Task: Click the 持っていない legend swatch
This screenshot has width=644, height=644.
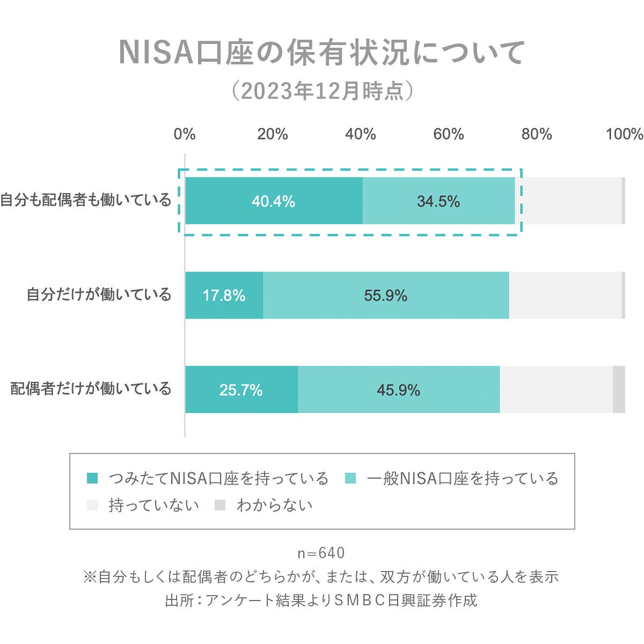Action: (x=92, y=505)
